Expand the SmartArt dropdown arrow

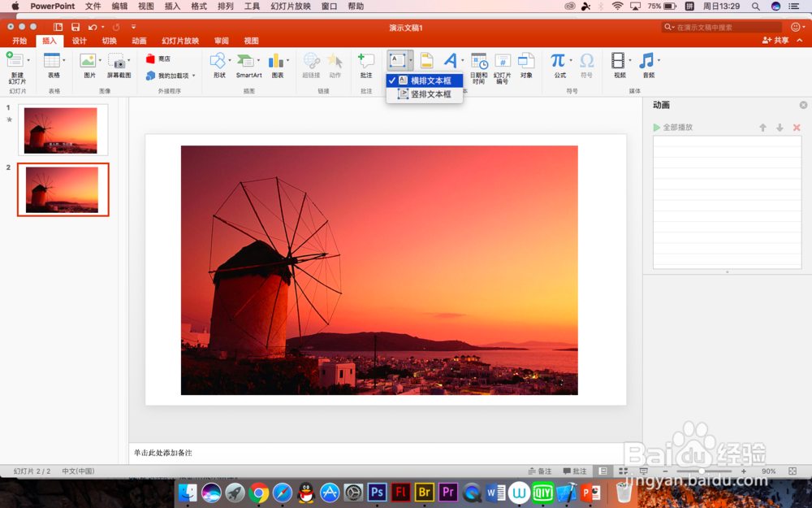258,61
